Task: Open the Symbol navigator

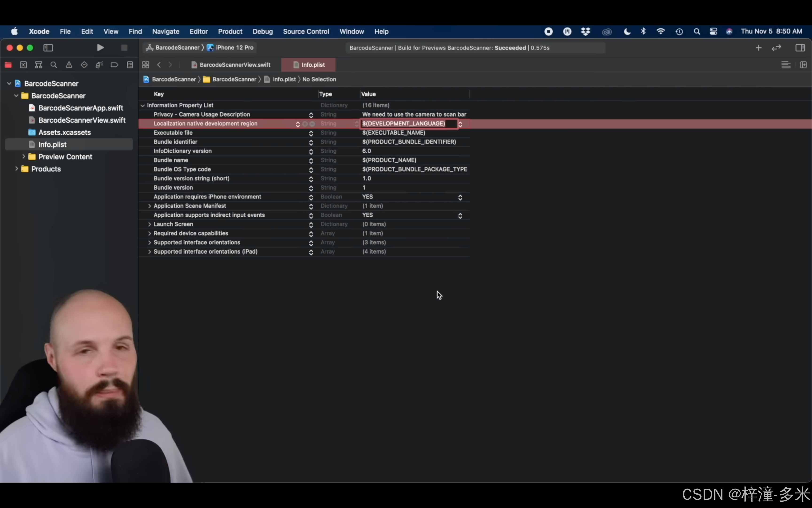Action: 39,65
